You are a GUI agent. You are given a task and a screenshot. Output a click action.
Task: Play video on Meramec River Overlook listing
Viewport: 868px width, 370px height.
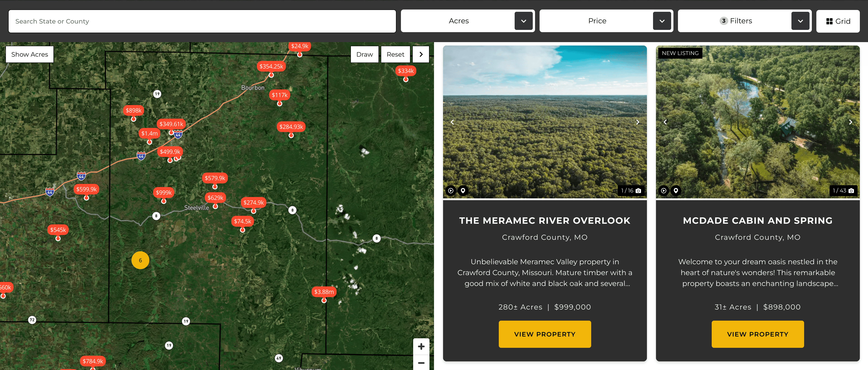point(451,191)
